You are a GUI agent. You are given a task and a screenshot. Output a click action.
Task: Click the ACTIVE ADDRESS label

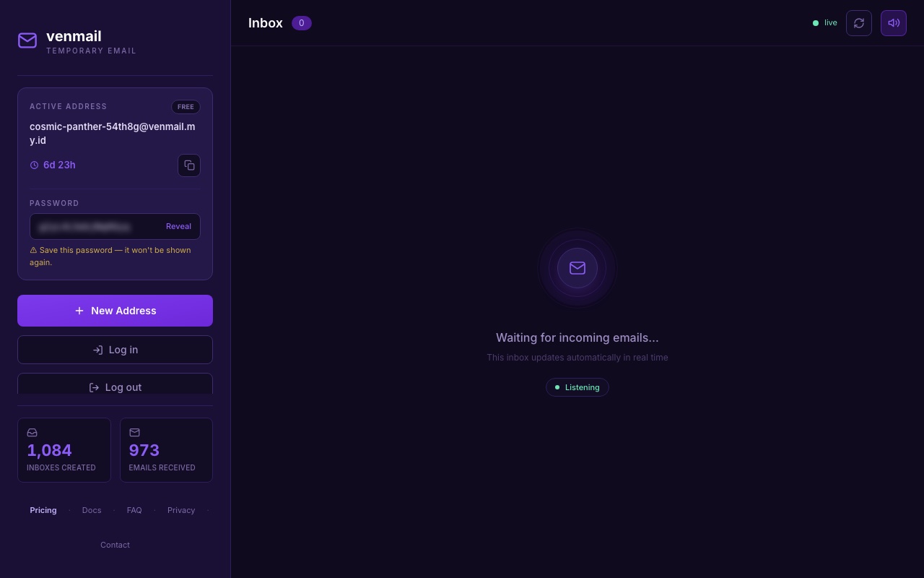click(x=69, y=106)
